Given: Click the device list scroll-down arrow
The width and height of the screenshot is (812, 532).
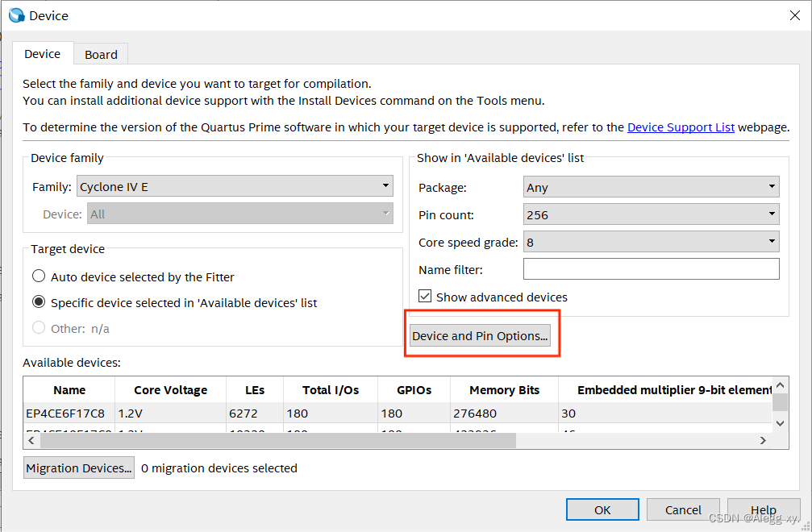Looking at the screenshot, I should [781, 424].
